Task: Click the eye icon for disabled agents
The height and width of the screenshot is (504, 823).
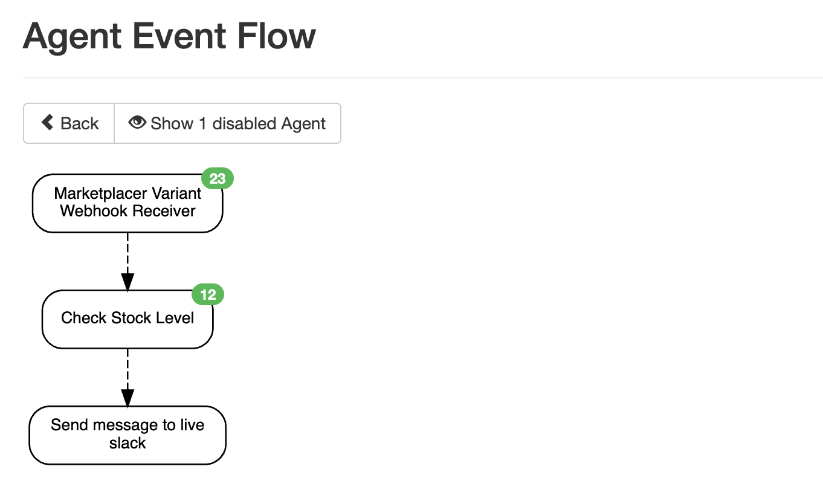Action: click(x=137, y=123)
